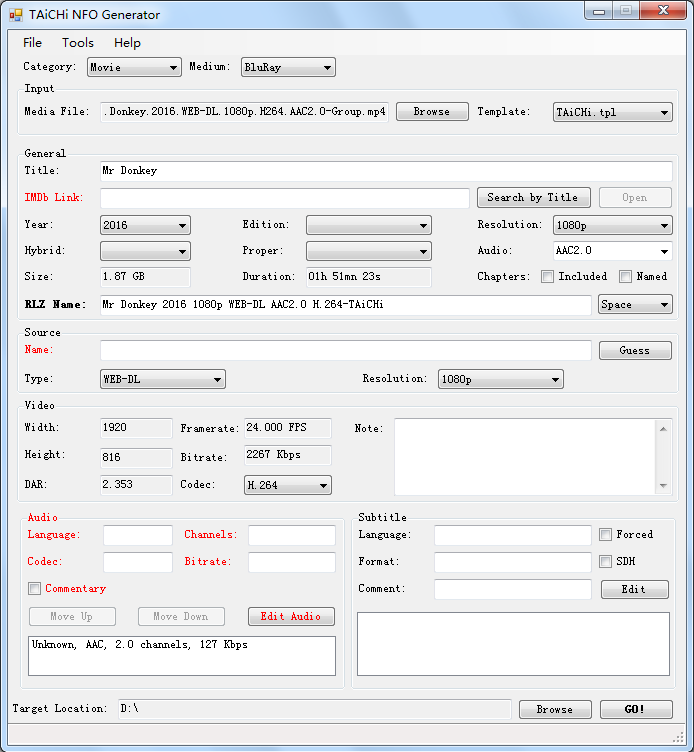Open the Help menu
This screenshot has width=694, height=752.
point(127,43)
